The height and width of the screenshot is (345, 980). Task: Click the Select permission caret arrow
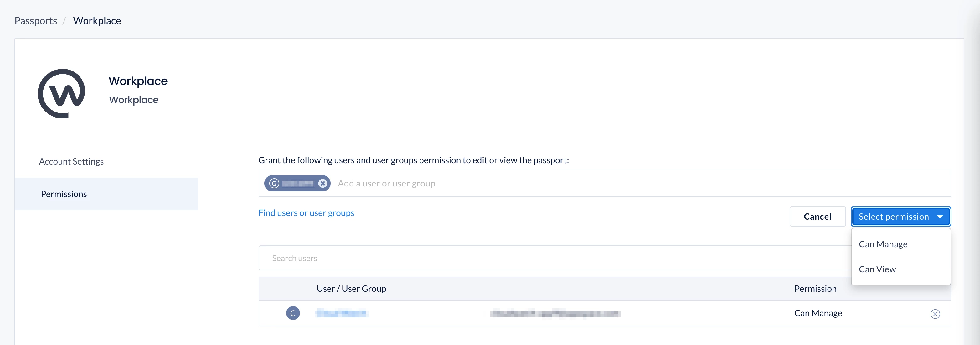coord(940,217)
